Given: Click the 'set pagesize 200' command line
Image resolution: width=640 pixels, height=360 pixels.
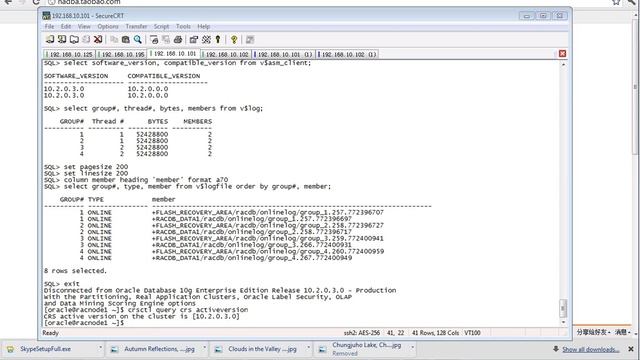Looking at the screenshot, I should (x=86, y=167).
